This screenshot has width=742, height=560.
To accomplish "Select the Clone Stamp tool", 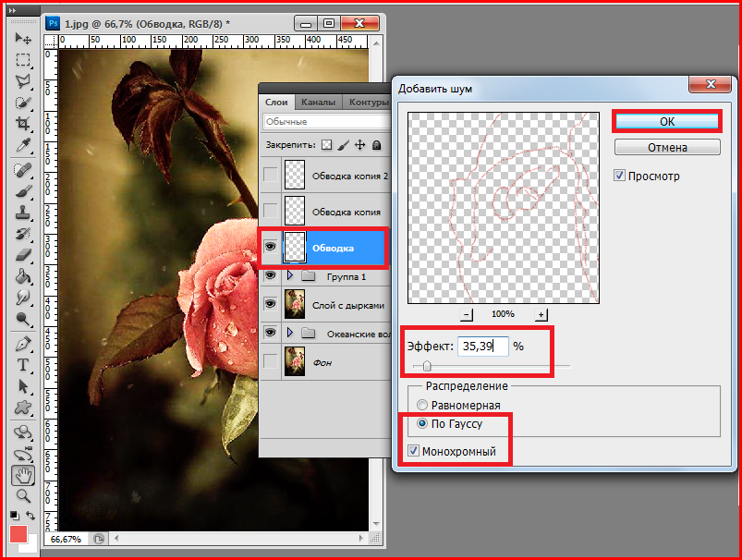I will tap(23, 213).
